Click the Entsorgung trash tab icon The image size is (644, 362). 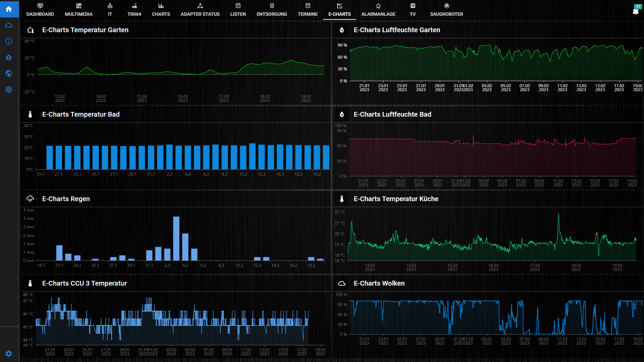coord(272,6)
